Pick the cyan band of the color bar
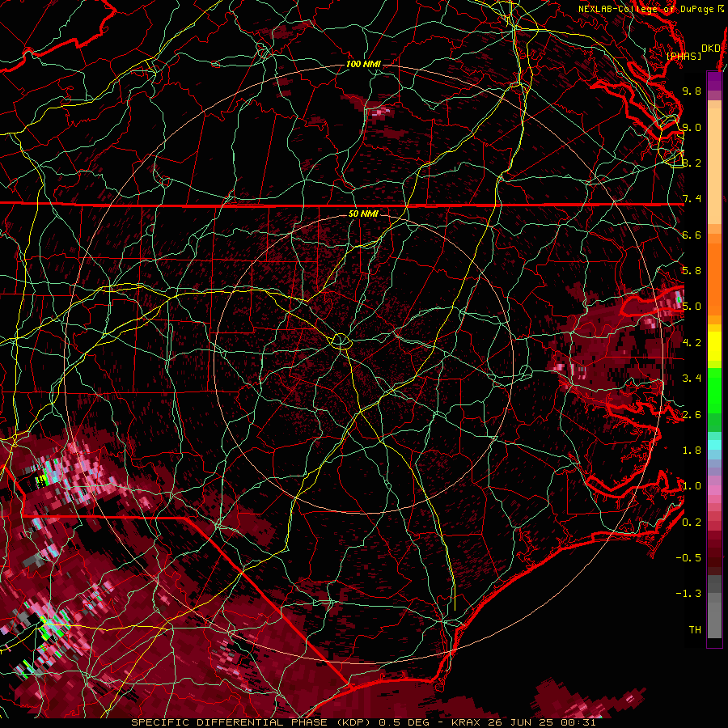The width and height of the screenshot is (728, 728). [714, 445]
